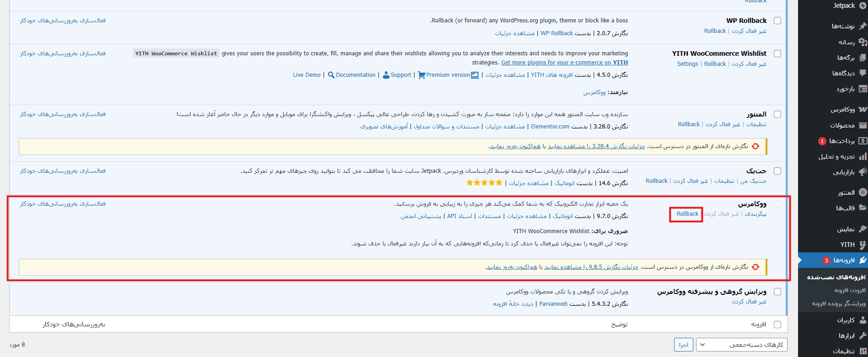
Task: Click Rollback link under جت‌پک
Action: pyautogui.click(x=656, y=181)
